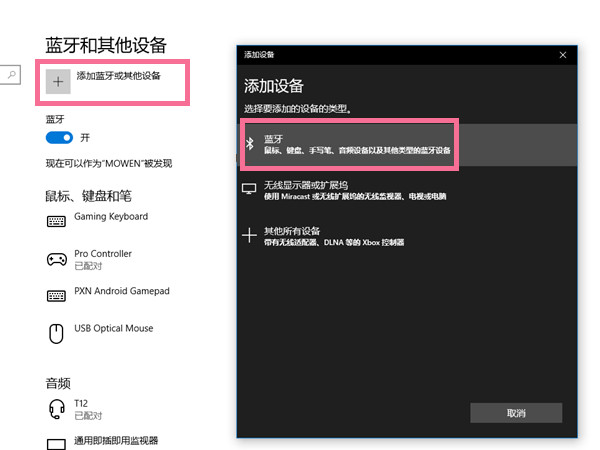Turn off the Bluetooth toggle switch

tap(59, 137)
